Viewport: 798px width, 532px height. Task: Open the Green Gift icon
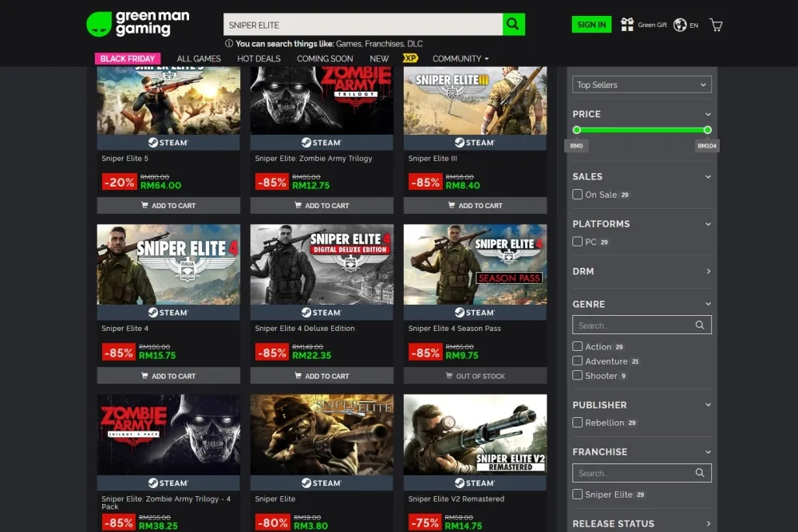(x=627, y=25)
